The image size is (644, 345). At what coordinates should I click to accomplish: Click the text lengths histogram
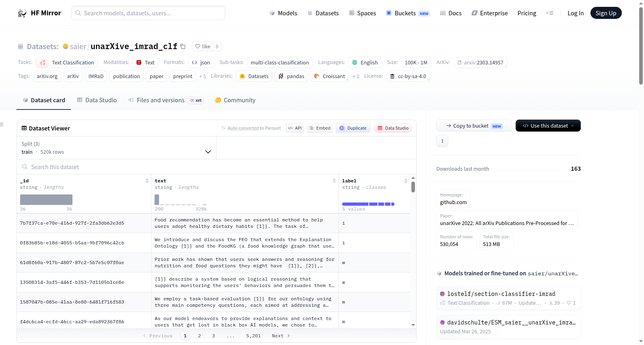(181, 200)
